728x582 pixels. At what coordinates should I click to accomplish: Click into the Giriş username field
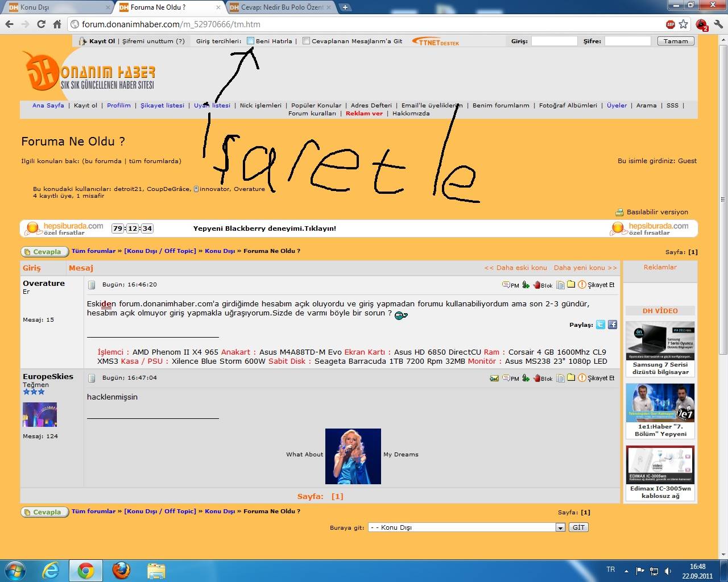pyautogui.click(x=554, y=41)
